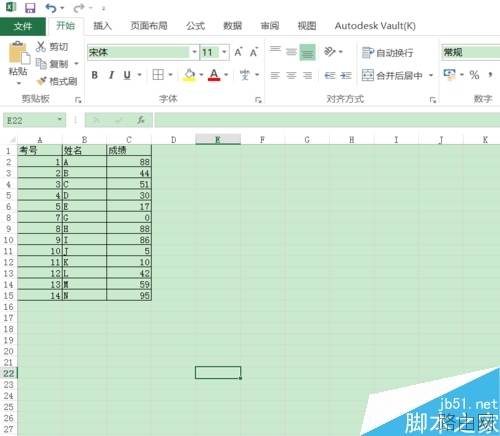Open the font name 宋体 dropdown

point(194,52)
